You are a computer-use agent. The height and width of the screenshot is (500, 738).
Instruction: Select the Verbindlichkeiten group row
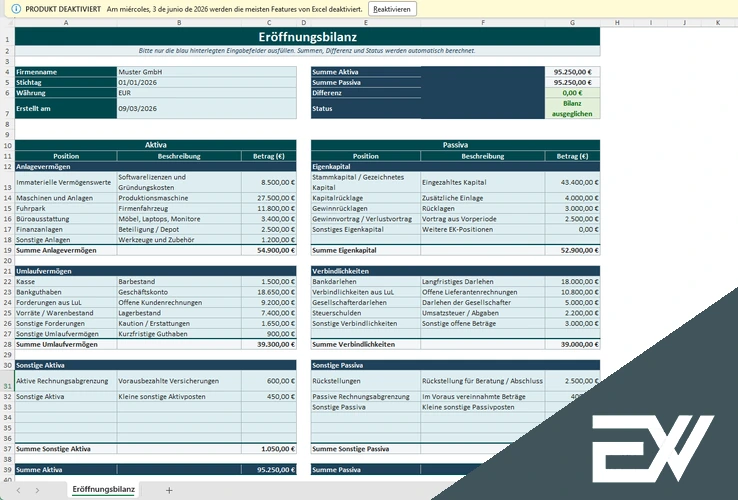455,271
